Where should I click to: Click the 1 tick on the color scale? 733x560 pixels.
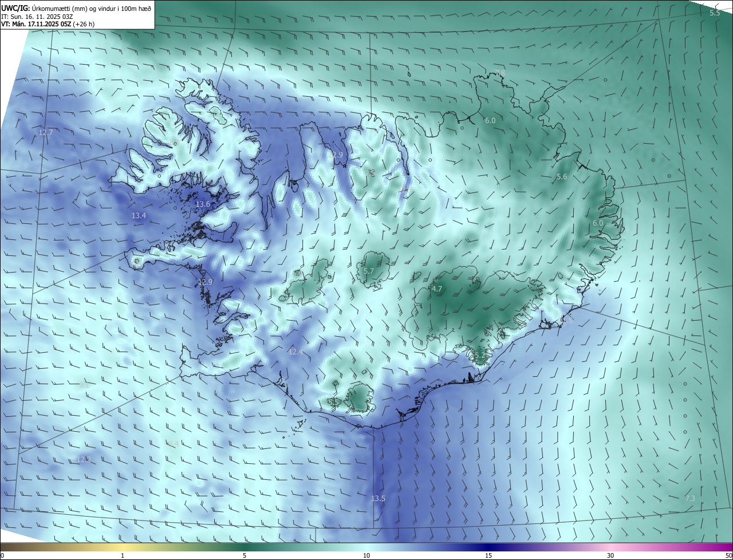click(123, 555)
